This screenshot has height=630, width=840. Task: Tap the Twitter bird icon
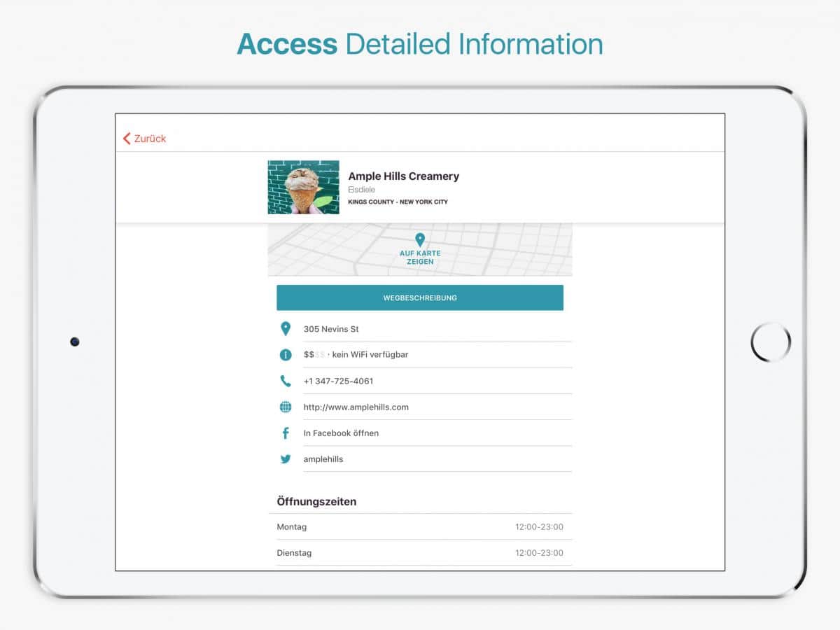point(286,459)
